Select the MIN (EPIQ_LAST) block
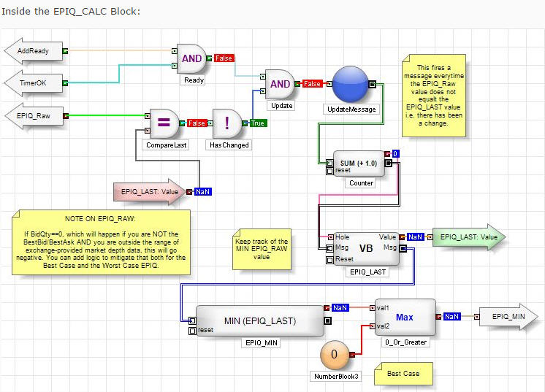This screenshot has width=545, height=392. pos(261,319)
